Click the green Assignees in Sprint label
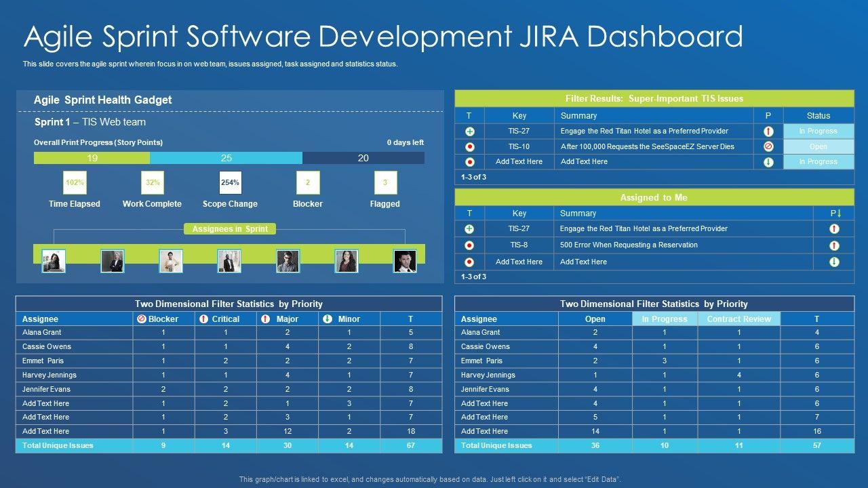The image size is (868, 488). pos(229,229)
